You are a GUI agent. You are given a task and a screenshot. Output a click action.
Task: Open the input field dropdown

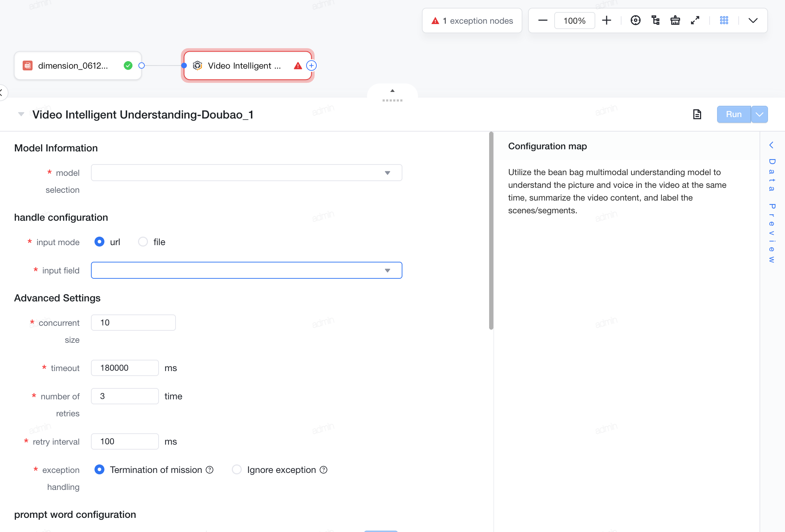(247, 270)
